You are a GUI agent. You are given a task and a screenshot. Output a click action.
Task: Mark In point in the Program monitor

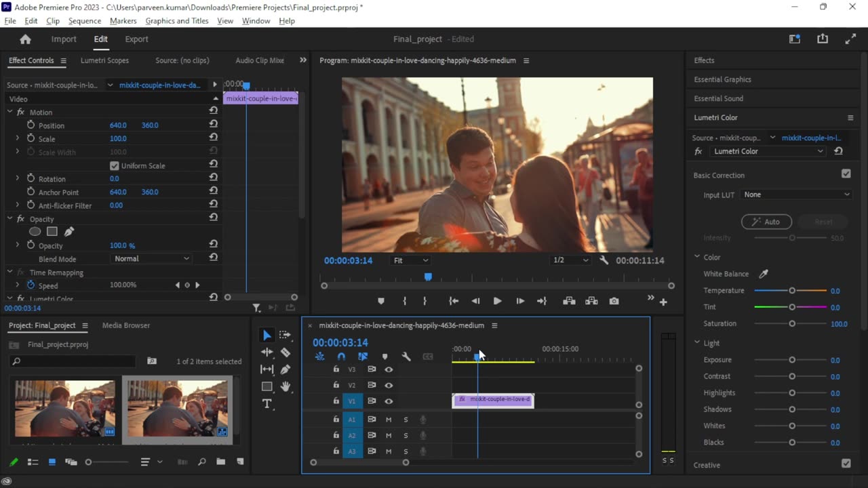tap(405, 301)
